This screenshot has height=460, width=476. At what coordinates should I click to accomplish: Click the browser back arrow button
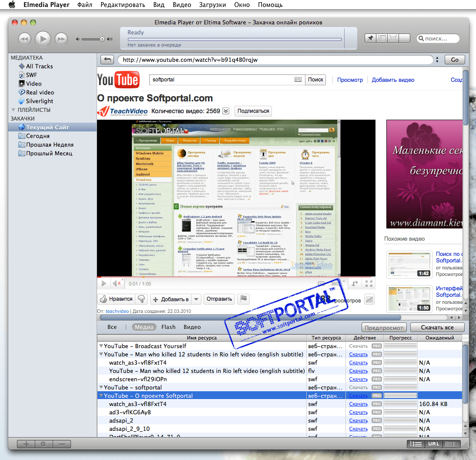pos(107,60)
